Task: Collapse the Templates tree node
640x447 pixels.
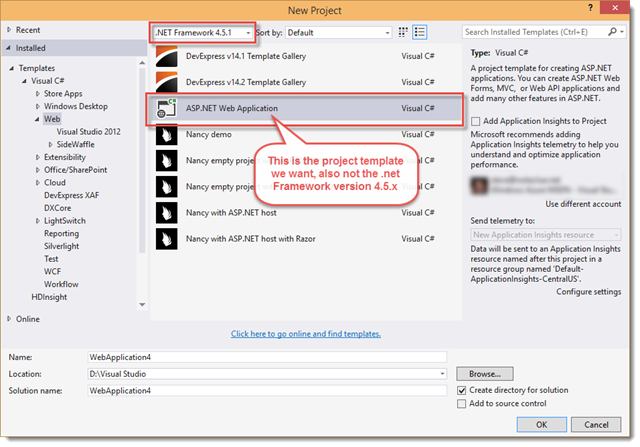Action: tap(12, 68)
